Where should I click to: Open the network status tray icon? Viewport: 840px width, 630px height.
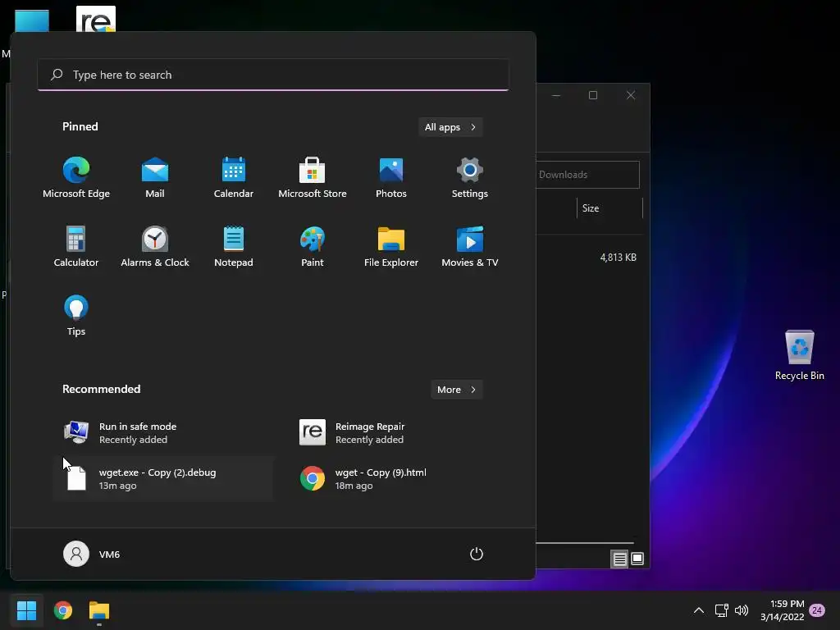click(x=721, y=610)
